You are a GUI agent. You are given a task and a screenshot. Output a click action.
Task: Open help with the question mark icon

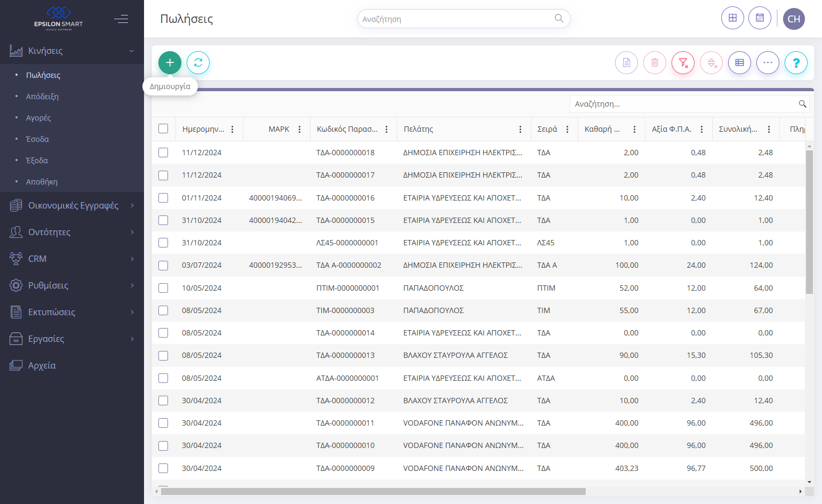tap(796, 63)
